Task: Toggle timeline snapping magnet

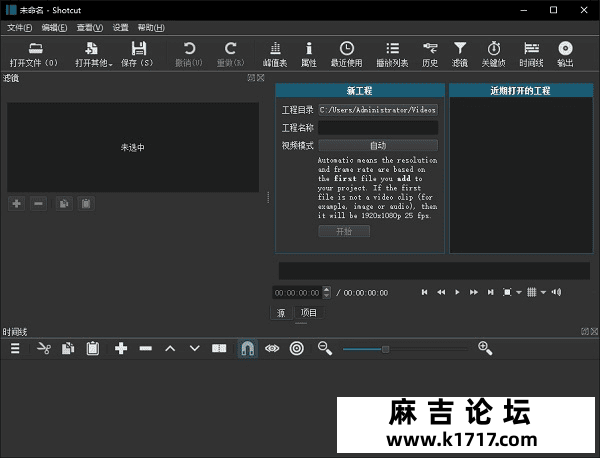Action: pos(248,349)
